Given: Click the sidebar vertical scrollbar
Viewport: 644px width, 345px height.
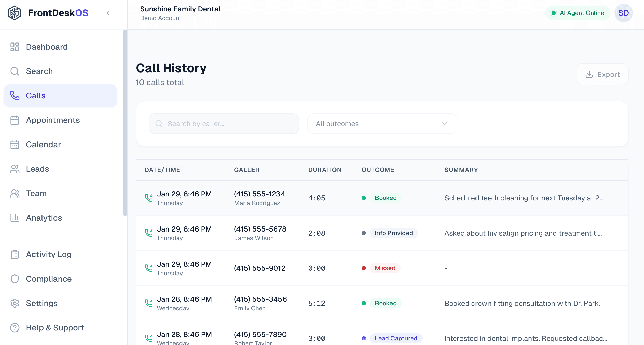Looking at the screenshot, I should 125,122.
